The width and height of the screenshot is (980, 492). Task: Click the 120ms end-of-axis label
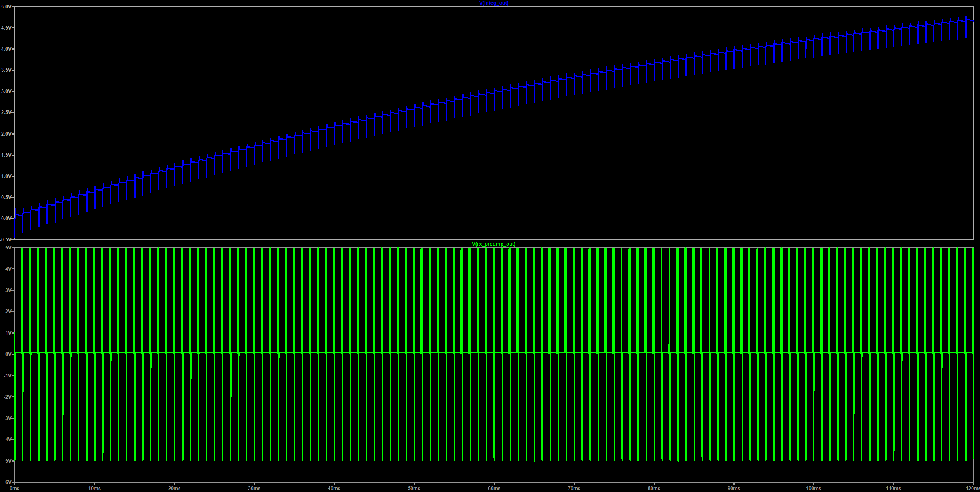click(x=973, y=489)
